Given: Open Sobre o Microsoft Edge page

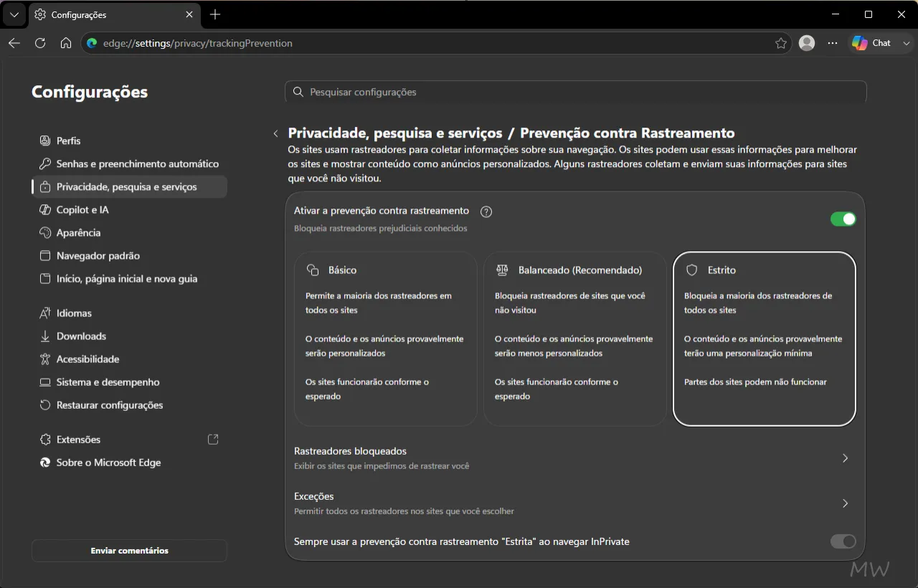Looking at the screenshot, I should 129,463.
